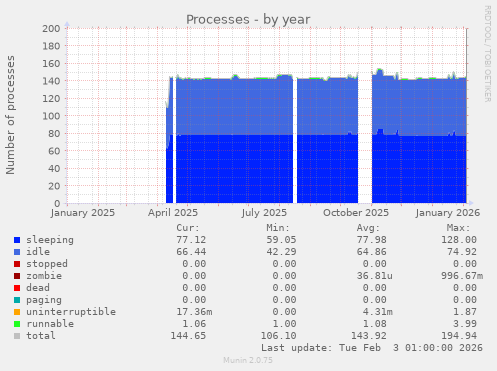Image resolution: width=497 pixels, height=371 pixels.
Task: Click the y-axis value 160
Action: [51, 64]
